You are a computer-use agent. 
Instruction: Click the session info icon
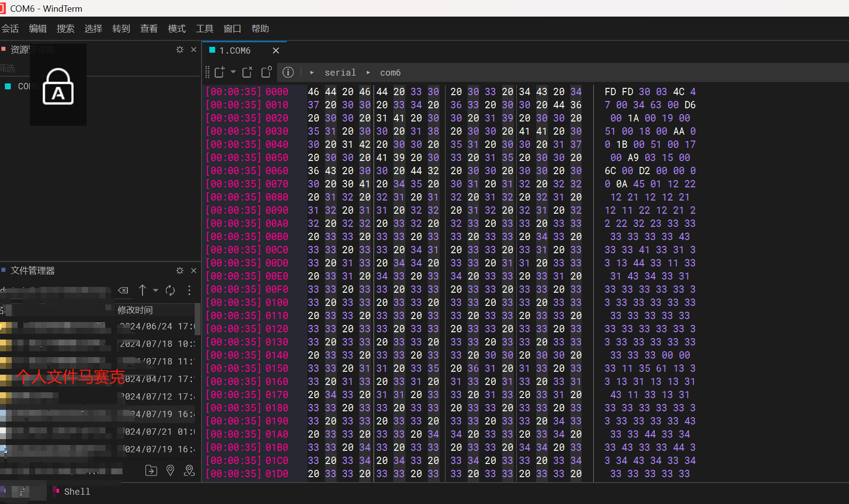tap(288, 72)
